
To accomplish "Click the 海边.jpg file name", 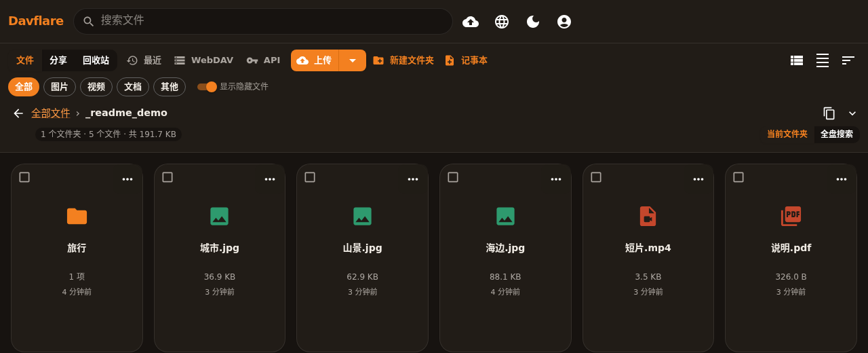I will coord(505,248).
